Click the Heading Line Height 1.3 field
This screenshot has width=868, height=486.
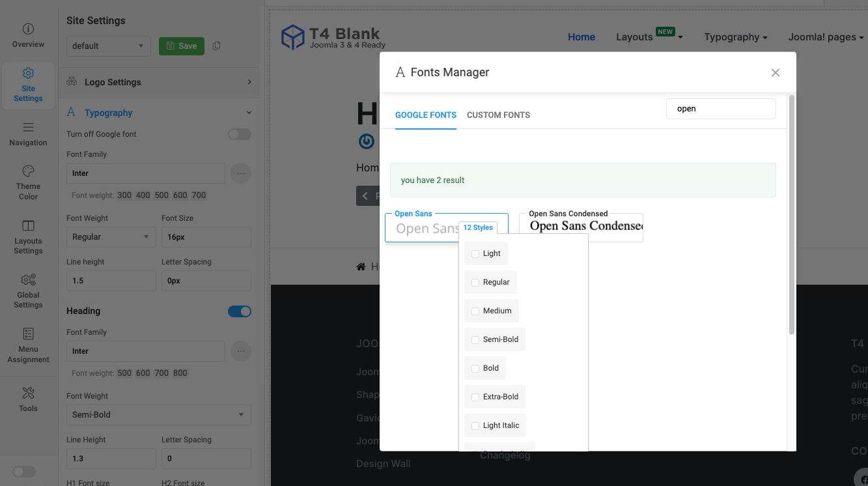point(111,459)
